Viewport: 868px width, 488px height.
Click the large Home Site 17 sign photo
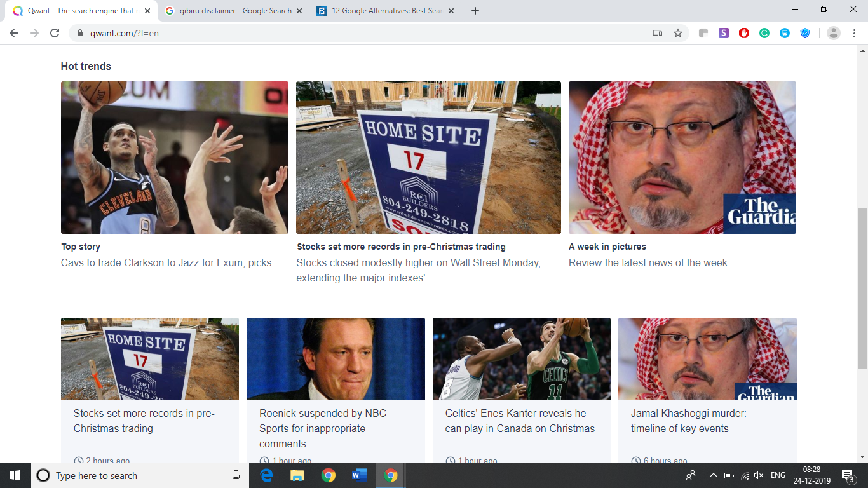click(x=428, y=158)
